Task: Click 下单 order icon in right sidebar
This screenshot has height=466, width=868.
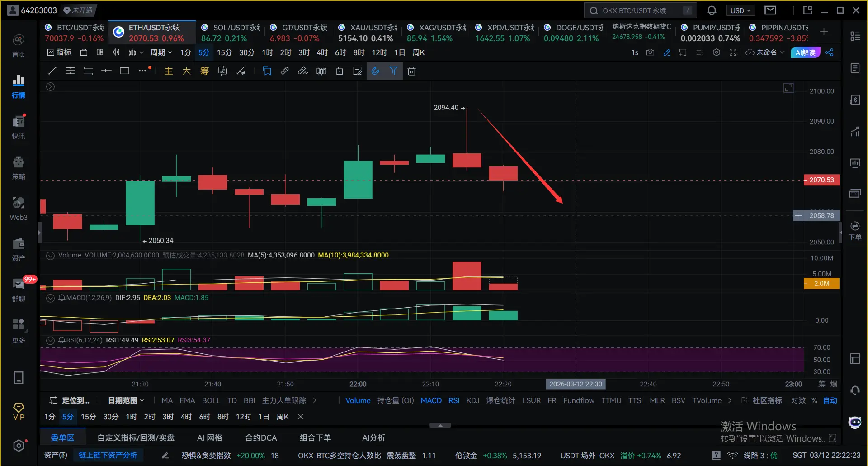Action: point(855,231)
